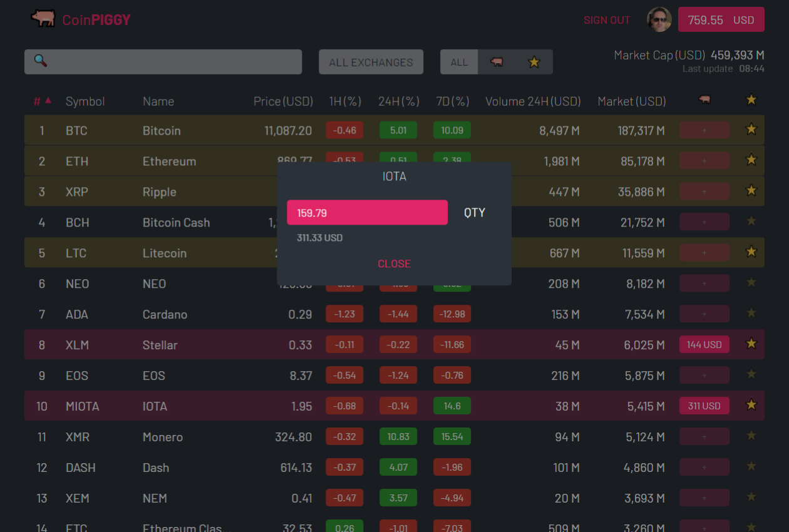Unstar Litecoin from favorites
This screenshot has width=789, height=532.
click(x=751, y=252)
